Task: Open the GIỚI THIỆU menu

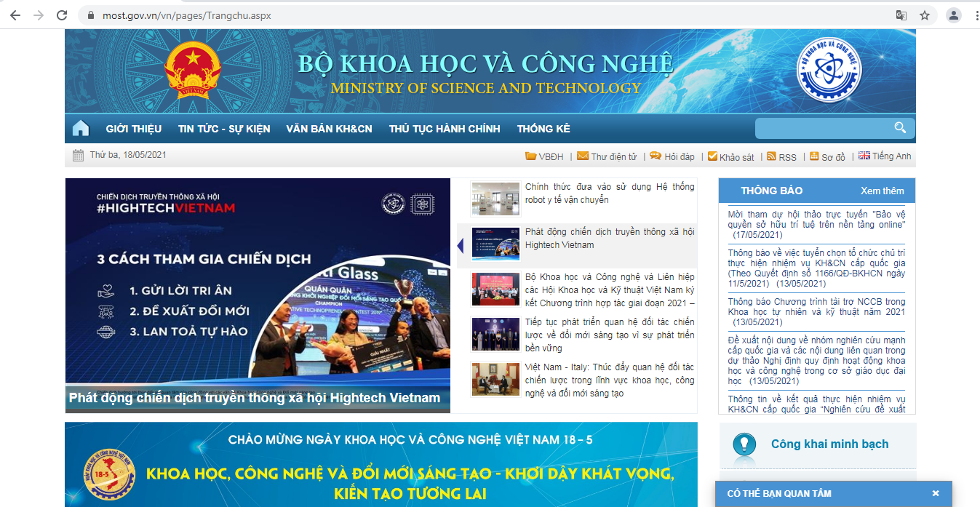Action: click(134, 129)
